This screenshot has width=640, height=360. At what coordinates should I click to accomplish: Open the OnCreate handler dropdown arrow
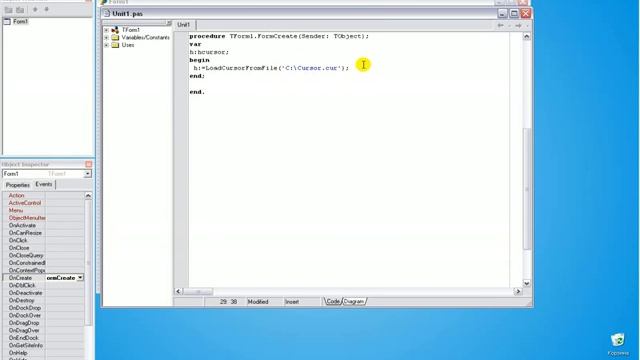[80, 278]
